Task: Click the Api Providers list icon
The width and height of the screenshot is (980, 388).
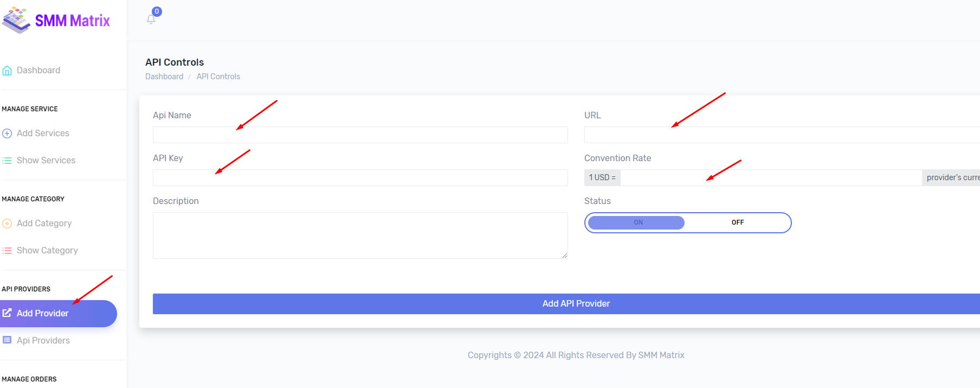Action: click(x=7, y=340)
